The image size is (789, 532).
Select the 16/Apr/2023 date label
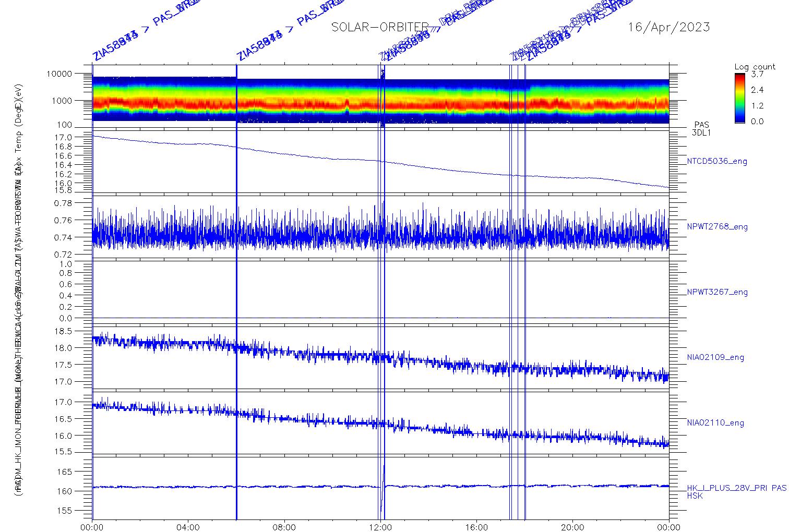pos(668,27)
